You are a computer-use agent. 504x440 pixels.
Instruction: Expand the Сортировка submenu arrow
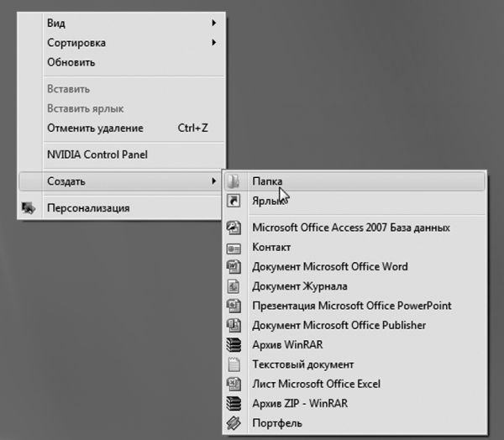(x=214, y=43)
